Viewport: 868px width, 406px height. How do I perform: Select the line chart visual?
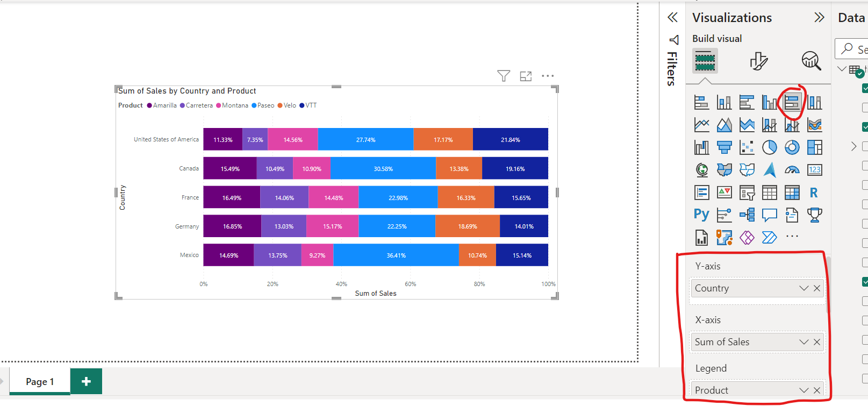(701, 125)
